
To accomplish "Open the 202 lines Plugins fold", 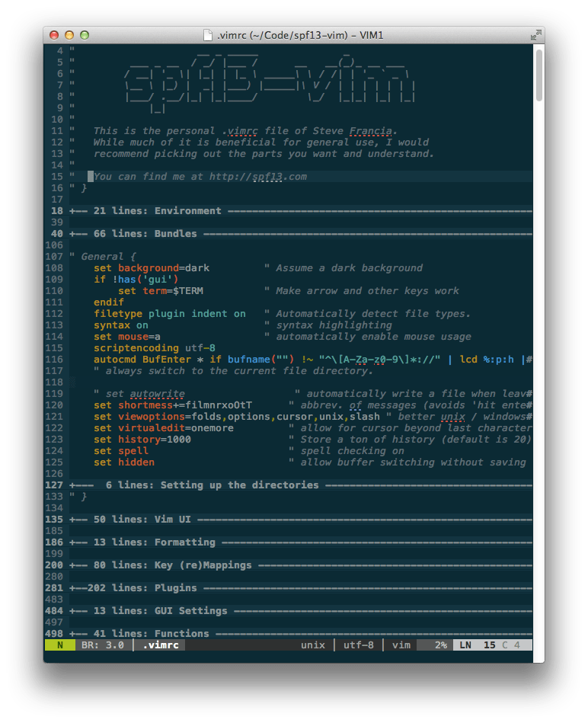I will coord(301,588).
